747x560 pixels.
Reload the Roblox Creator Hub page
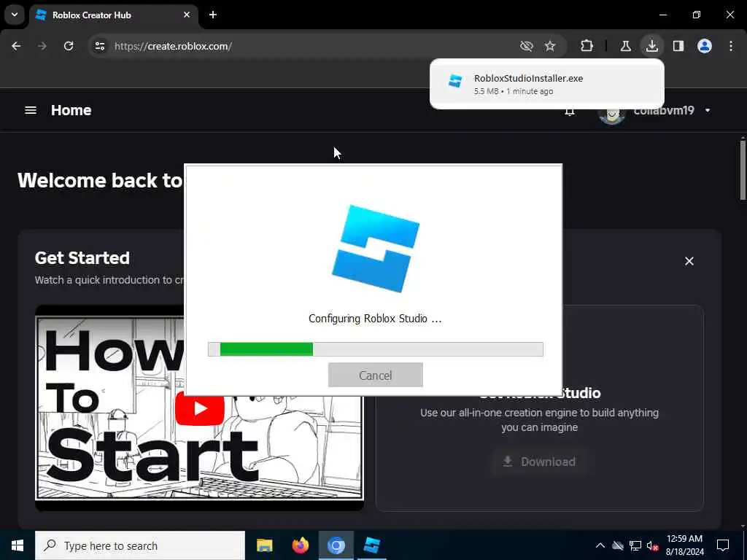click(x=69, y=46)
